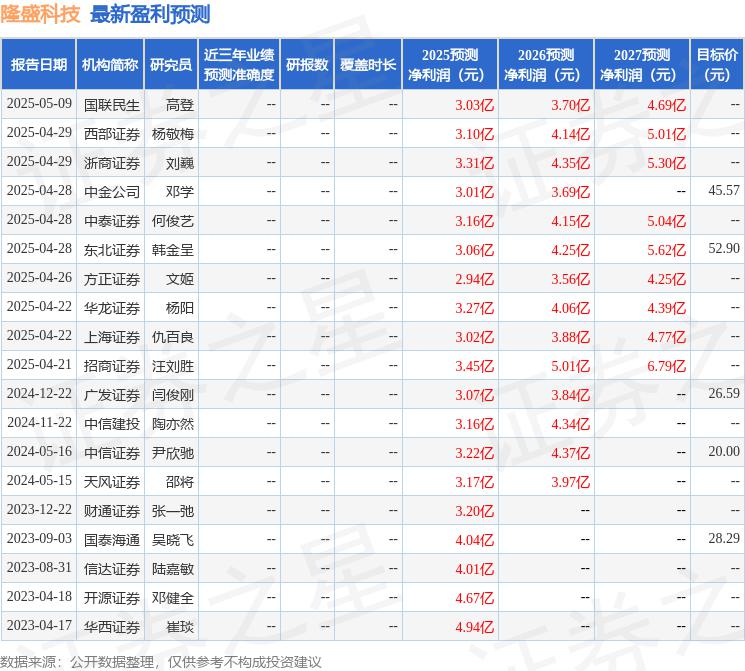This screenshot has width=745, height=671.
Task: Click target price 26.59
Action: click(x=724, y=393)
